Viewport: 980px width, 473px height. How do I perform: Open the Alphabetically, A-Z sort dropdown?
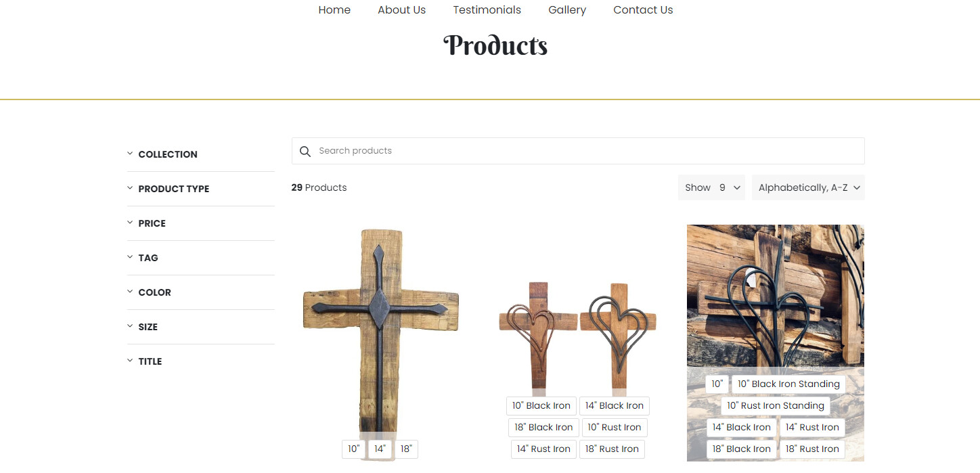click(x=808, y=187)
